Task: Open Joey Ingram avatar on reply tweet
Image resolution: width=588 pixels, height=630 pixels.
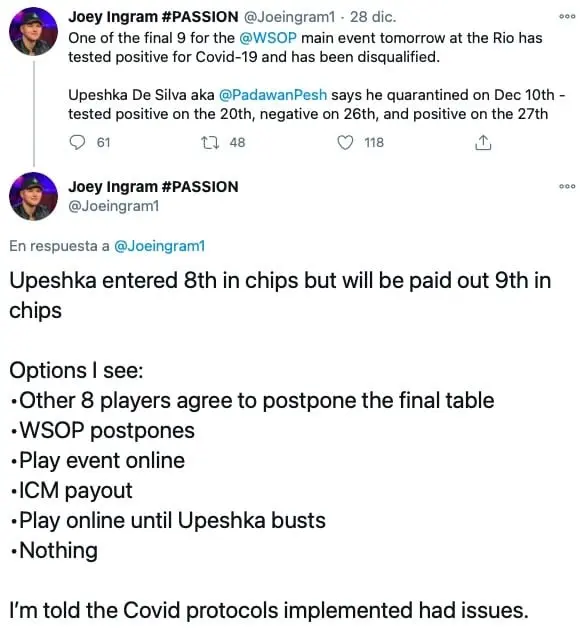Action: (x=33, y=196)
